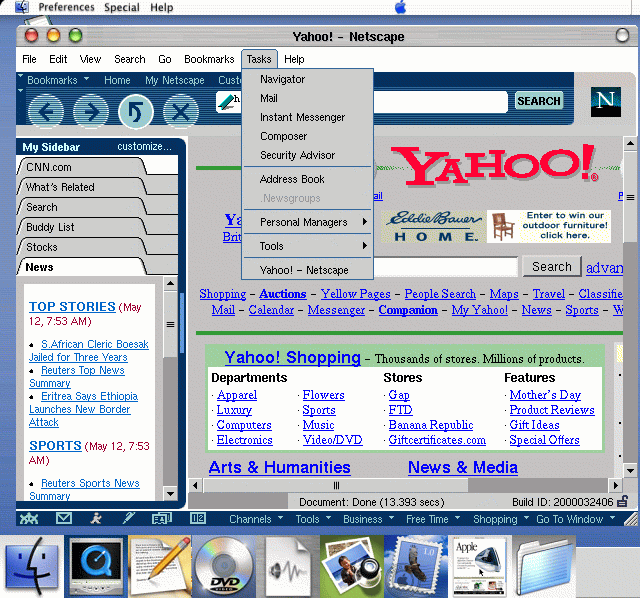Follow the Banana Republic store link
Viewport: 640px width, 598px height.
(431, 425)
